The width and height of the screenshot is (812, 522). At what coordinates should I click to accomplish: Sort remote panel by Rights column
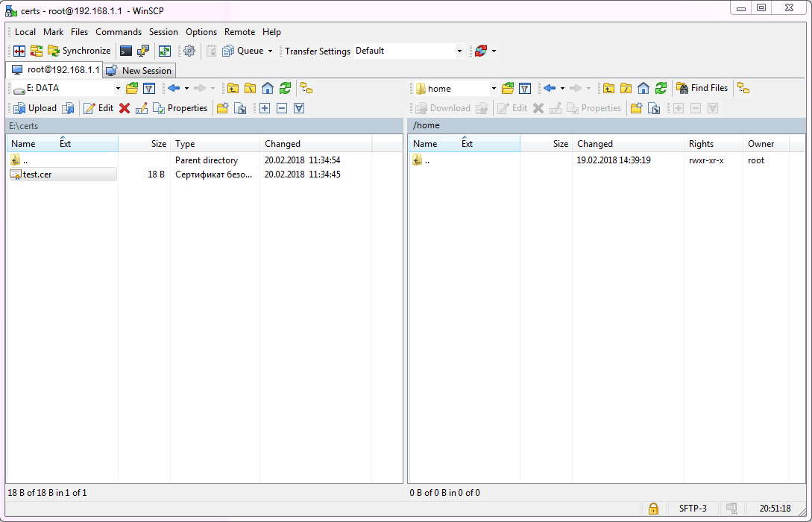pos(713,143)
